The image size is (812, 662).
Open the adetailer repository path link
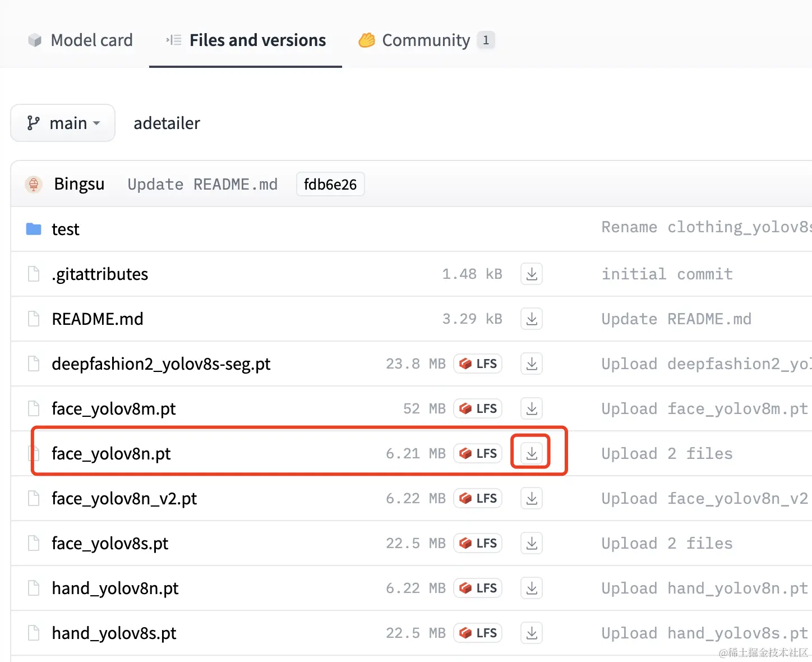167,123
